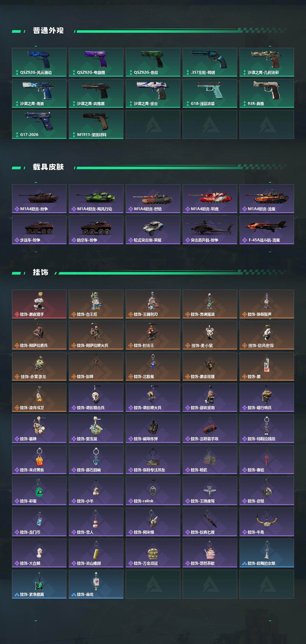This screenshot has width=306, height=644.
Task: Select the QSZ92G-风云涌动 pistol skin
Action: pyautogui.click(x=39, y=62)
